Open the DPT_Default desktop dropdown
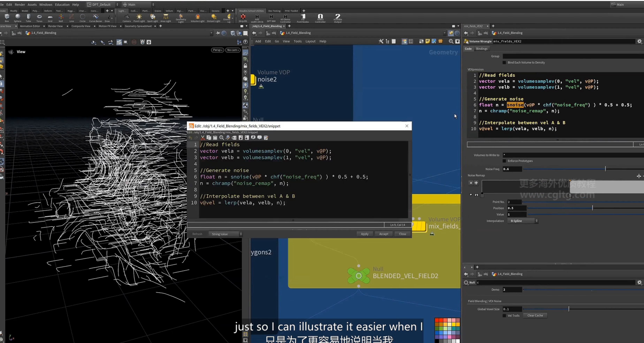This screenshot has height=343, width=644. (102, 5)
